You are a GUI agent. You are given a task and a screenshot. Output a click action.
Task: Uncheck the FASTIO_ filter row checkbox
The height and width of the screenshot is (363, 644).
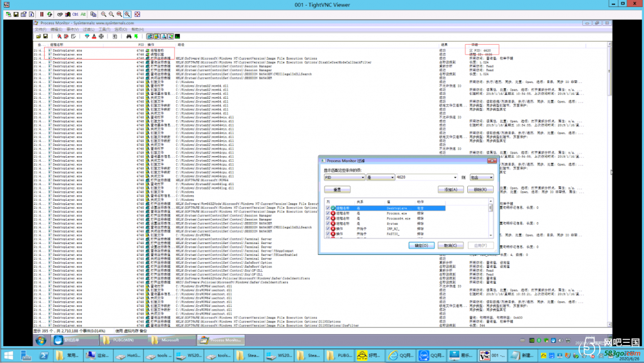tap(328, 234)
